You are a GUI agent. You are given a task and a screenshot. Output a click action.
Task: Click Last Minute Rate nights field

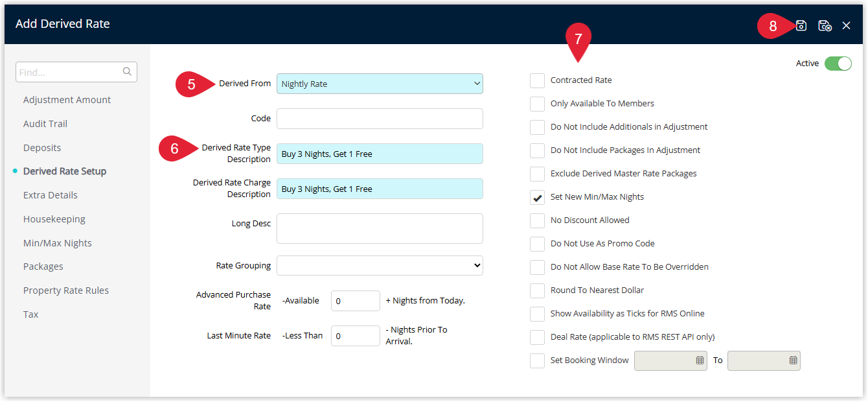point(356,336)
